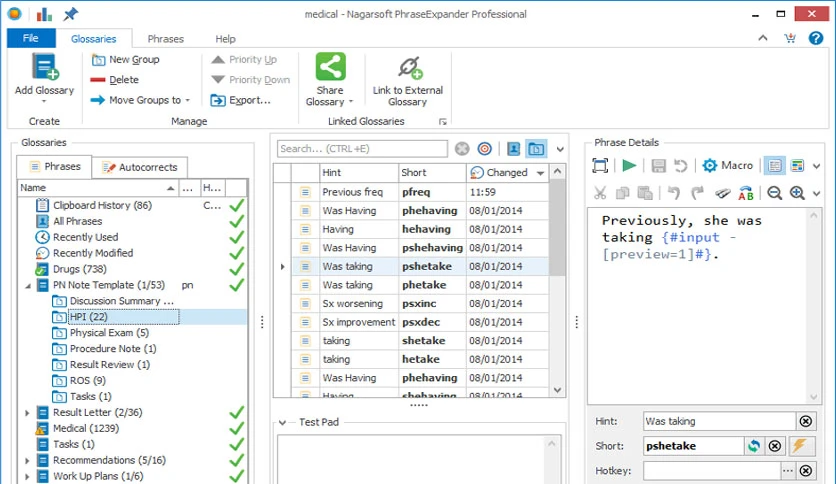This screenshot has height=484, width=836.
Task: Run phrase with green play icon
Action: pyautogui.click(x=629, y=166)
